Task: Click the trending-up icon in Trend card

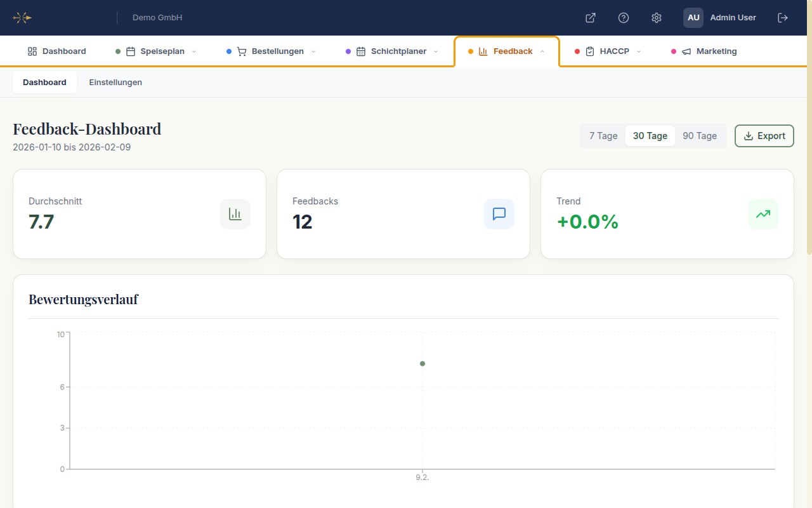Action: click(x=763, y=214)
